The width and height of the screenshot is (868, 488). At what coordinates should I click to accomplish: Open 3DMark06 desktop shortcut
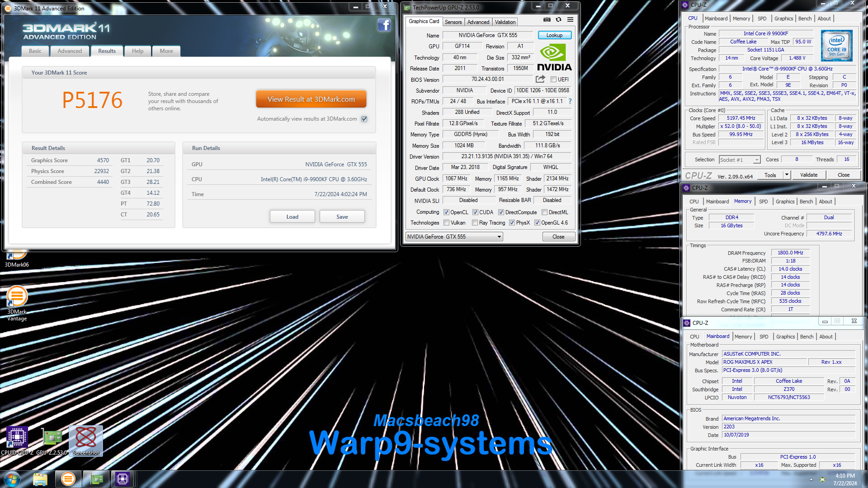17,259
